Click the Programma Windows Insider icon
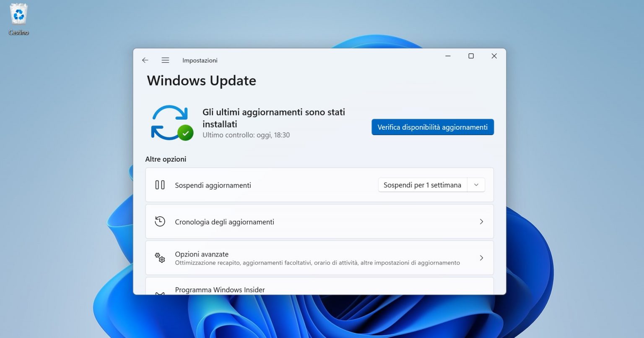 click(160, 292)
